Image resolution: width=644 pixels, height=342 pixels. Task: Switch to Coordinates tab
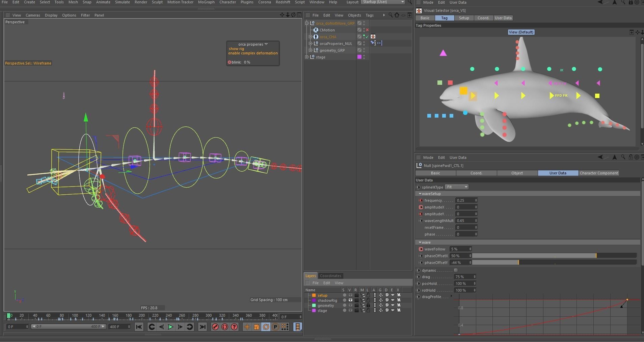pos(330,276)
